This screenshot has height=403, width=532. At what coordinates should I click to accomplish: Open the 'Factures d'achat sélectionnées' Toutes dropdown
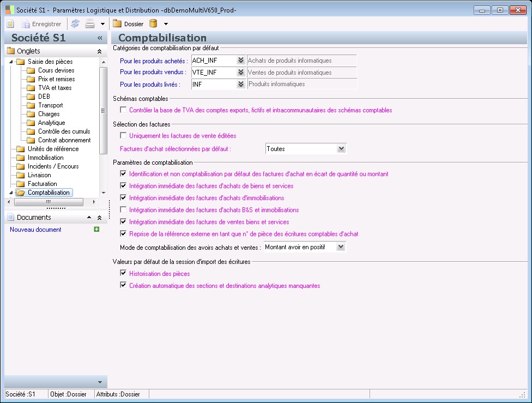(x=341, y=148)
